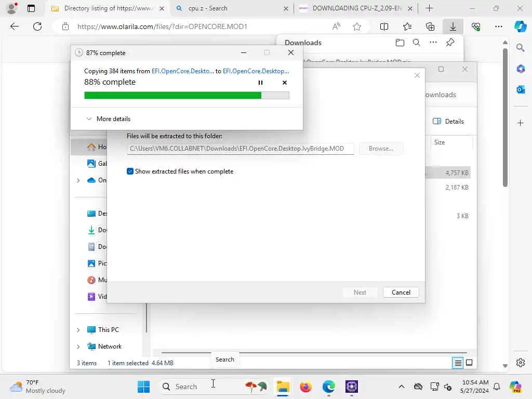Close the extract wizard dialog

click(x=417, y=75)
